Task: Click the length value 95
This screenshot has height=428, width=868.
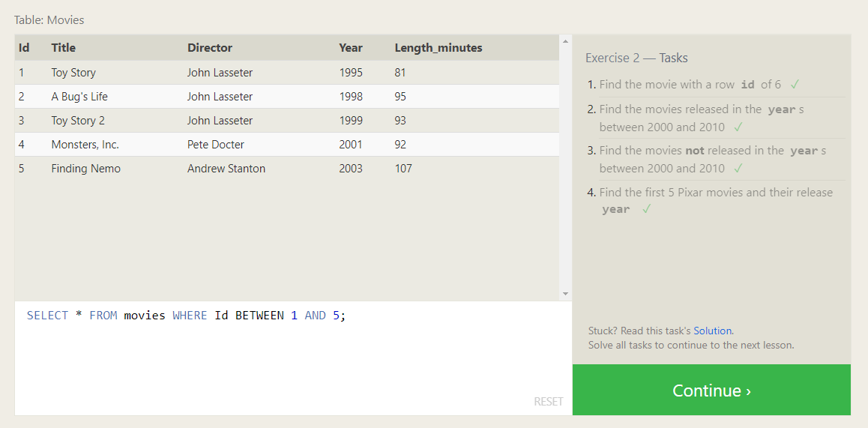Action: 400,97
